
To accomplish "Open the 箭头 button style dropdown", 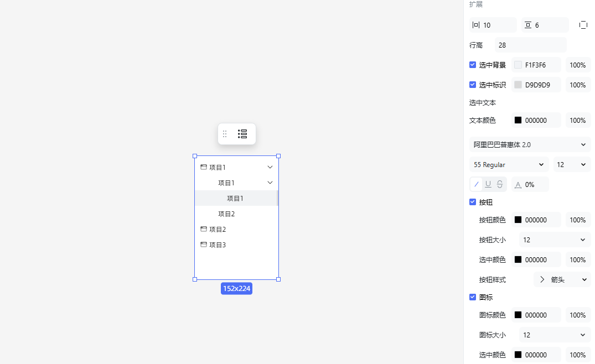I will click(562, 279).
